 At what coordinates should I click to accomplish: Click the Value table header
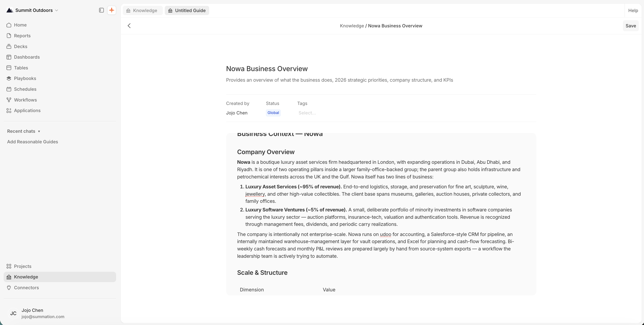[x=329, y=290]
